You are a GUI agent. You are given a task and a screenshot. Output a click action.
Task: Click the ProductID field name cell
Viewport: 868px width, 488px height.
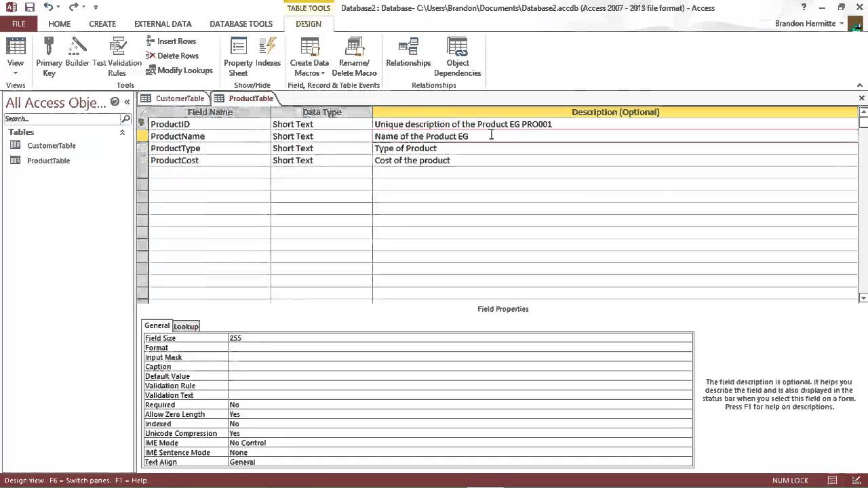point(210,124)
